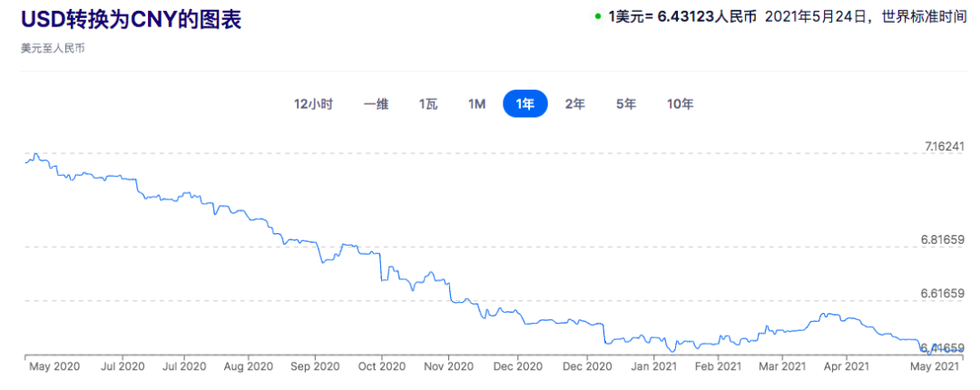The width and height of the screenshot is (980, 390).
Task: Open the 10年 time range
Action: tap(680, 104)
